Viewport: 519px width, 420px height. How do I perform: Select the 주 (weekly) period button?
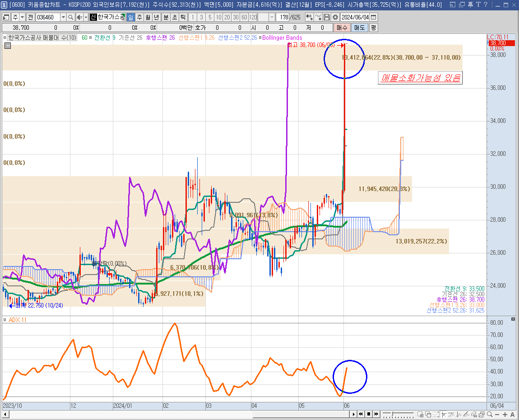[139, 17]
